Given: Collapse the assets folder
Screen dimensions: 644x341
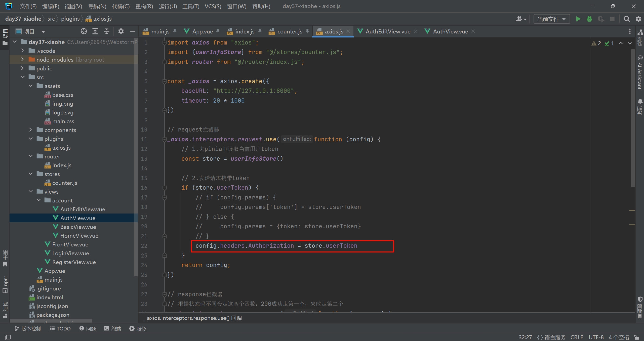Looking at the screenshot, I should (31, 86).
